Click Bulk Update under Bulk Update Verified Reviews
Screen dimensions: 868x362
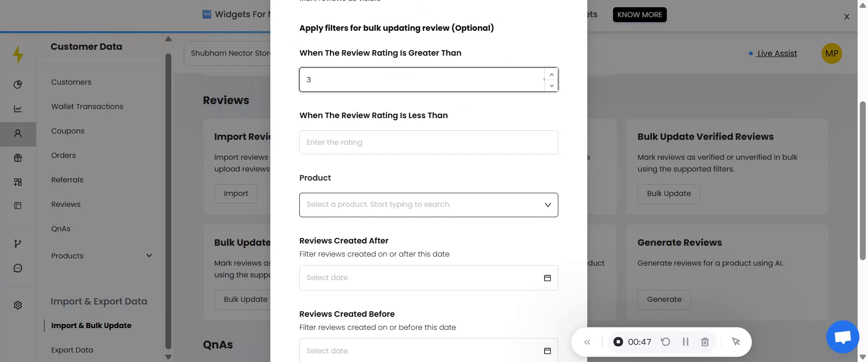669,194
